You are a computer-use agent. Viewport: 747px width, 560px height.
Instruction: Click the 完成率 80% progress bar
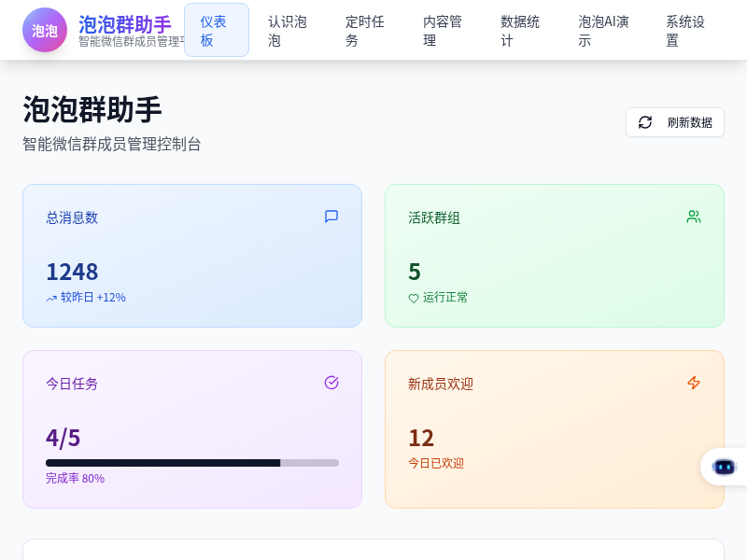pos(191,463)
